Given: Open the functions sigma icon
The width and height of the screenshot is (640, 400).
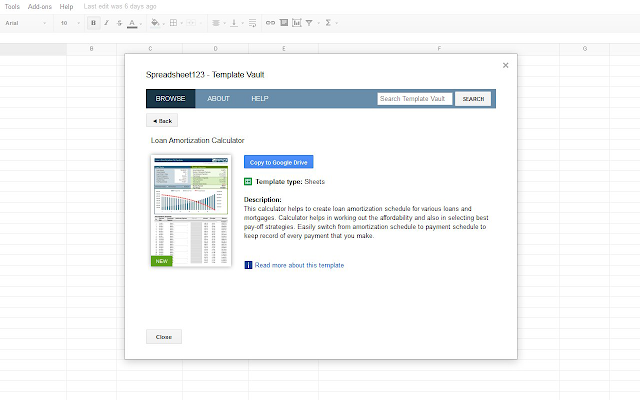Looking at the screenshot, I should click(328, 23).
